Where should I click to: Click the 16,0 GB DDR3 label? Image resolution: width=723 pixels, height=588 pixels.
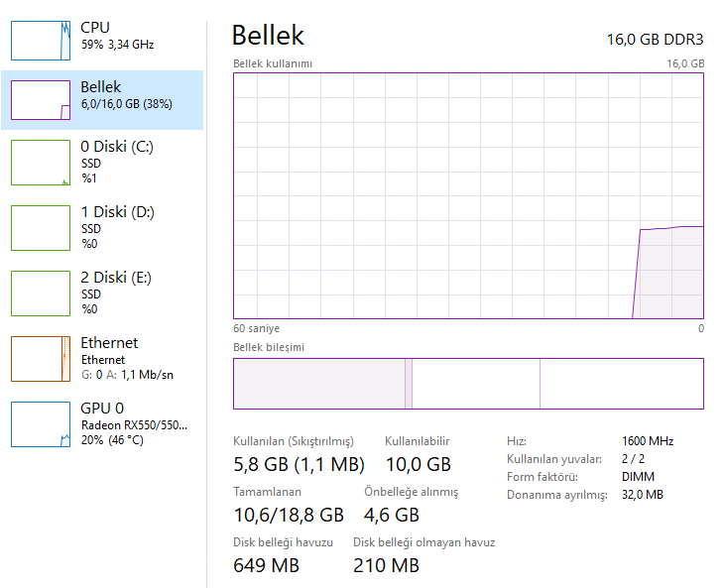tap(655, 40)
